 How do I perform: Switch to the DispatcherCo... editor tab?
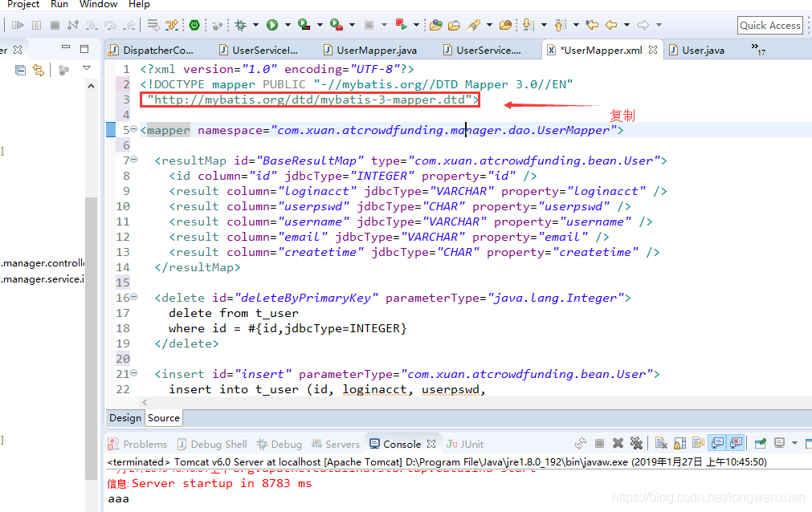coord(151,51)
